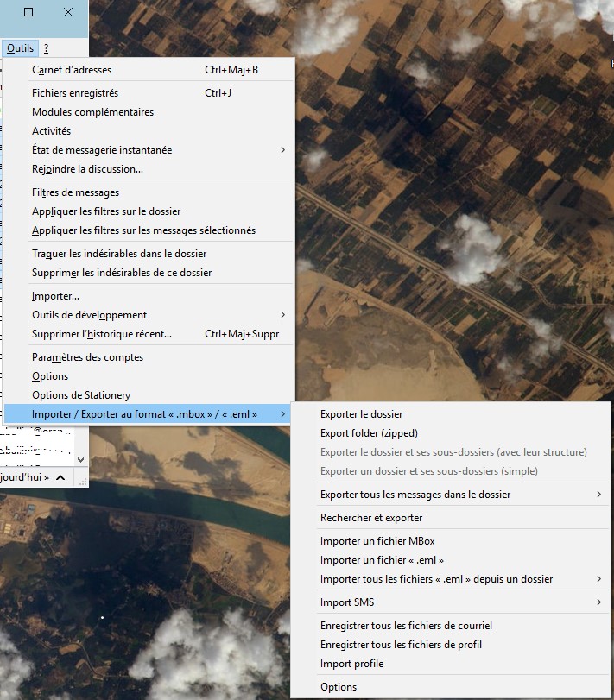Choose Importer un fichier « .eml »
The height and width of the screenshot is (700, 614).
[x=451, y=560]
